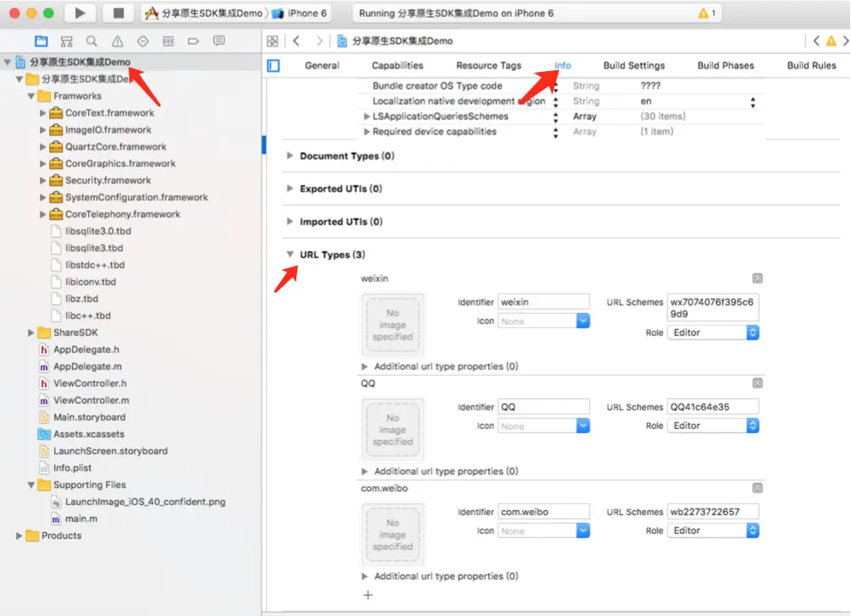This screenshot has width=851, height=616.
Task: Edit the weixin Identifier field
Action: 544,302
